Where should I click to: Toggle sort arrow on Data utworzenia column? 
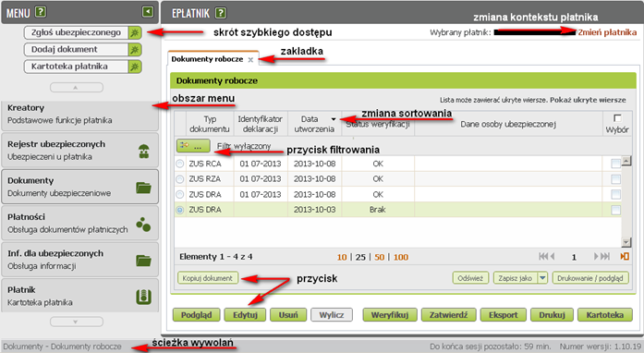click(334, 119)
